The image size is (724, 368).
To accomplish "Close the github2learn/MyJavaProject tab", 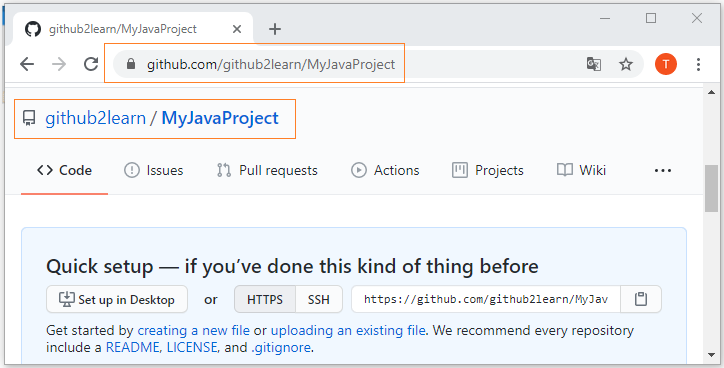I will 237,29.
